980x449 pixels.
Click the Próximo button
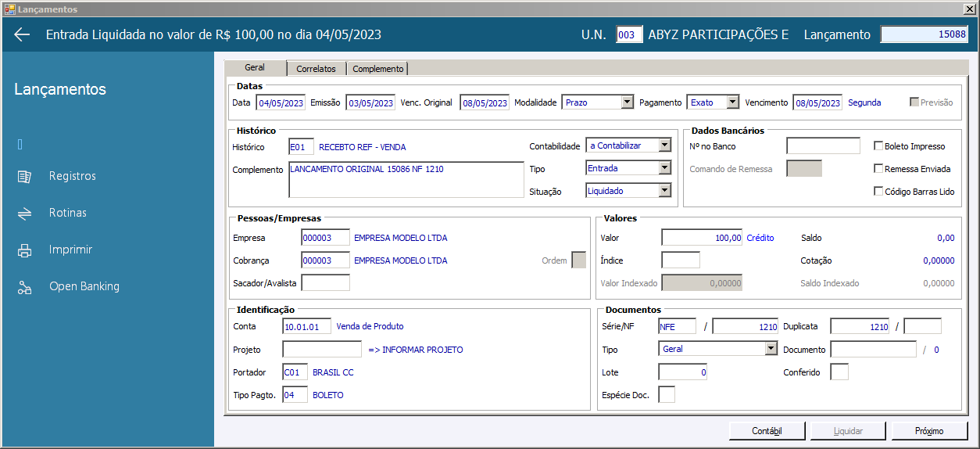(930, 431)
